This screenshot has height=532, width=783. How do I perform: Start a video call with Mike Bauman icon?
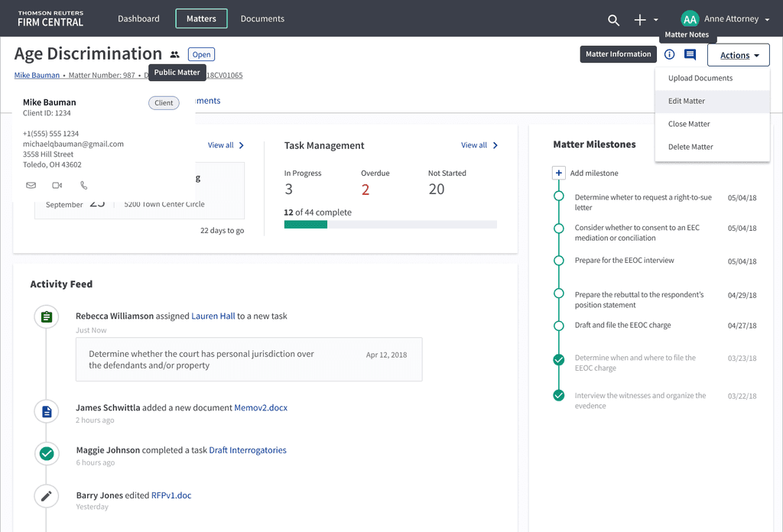57,185
